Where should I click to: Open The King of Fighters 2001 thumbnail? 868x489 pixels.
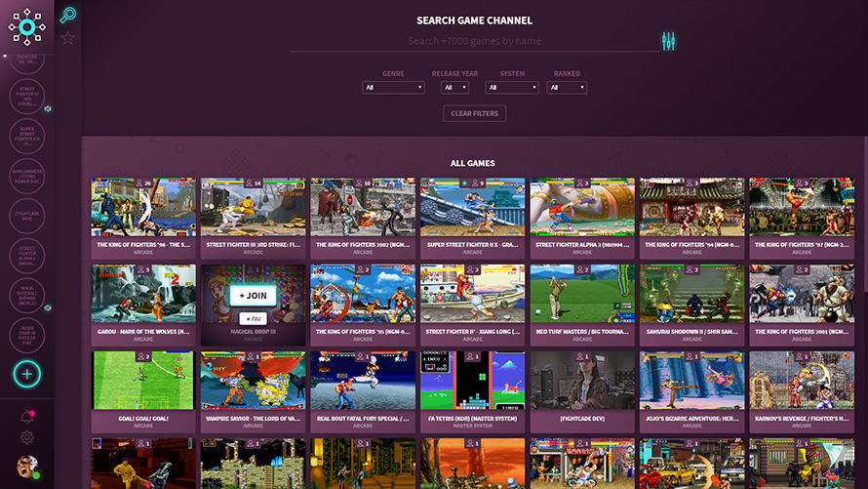[802, 294]
